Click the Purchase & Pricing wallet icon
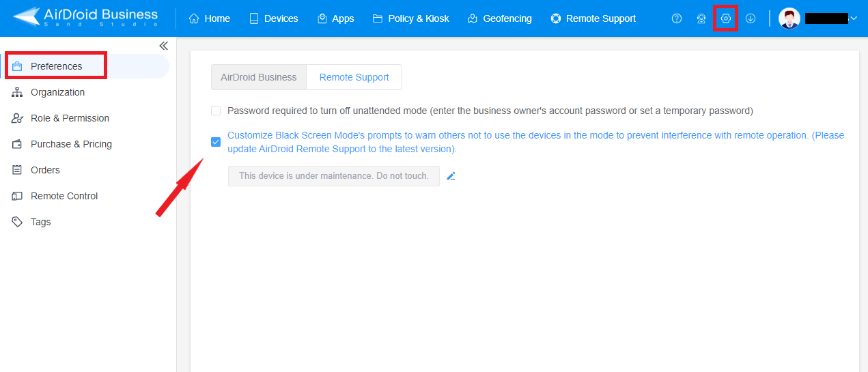This screenshot has width=868, height=372. tap(17, 144)
